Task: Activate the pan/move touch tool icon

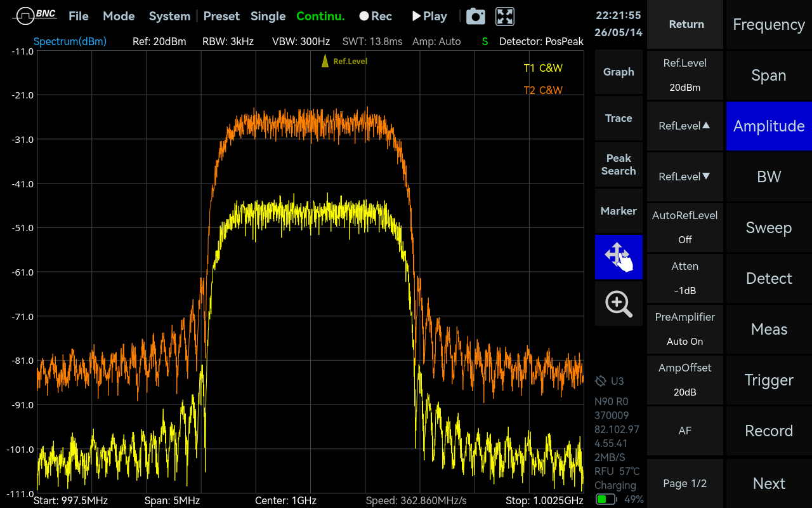Action: pyautogui.click(x=619, y=257)
